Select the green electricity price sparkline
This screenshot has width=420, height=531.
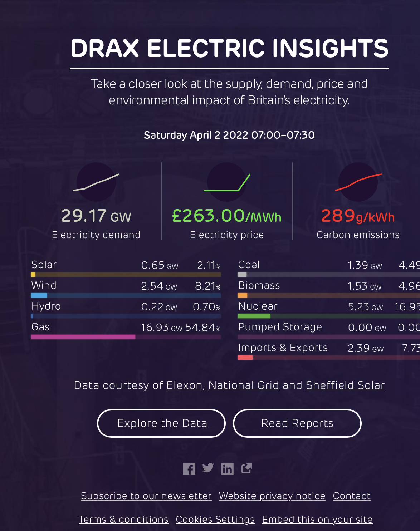[x=227, y=182]
